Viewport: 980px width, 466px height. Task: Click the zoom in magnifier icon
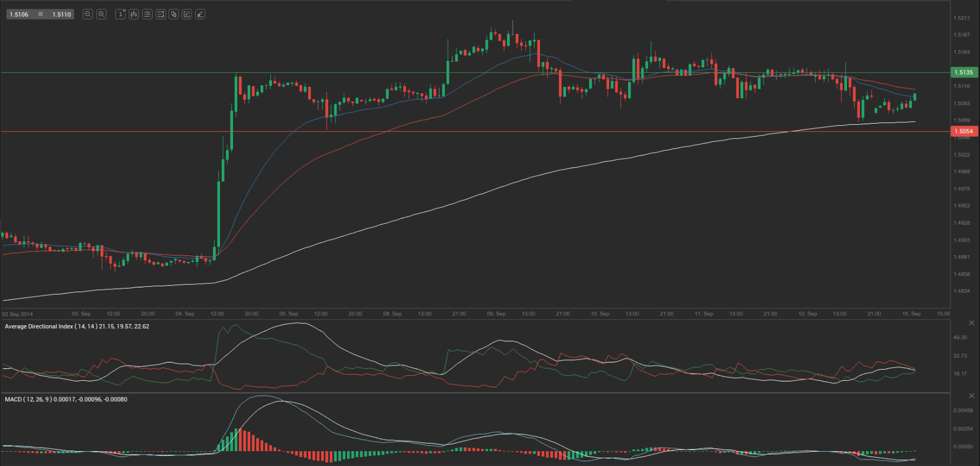[x=101, y=14]
